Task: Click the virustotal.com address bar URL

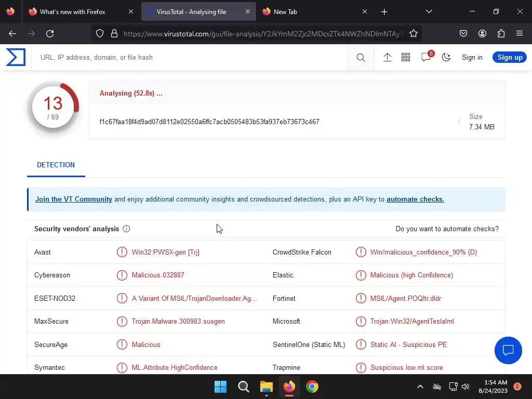Action: [x=263, y=34]
